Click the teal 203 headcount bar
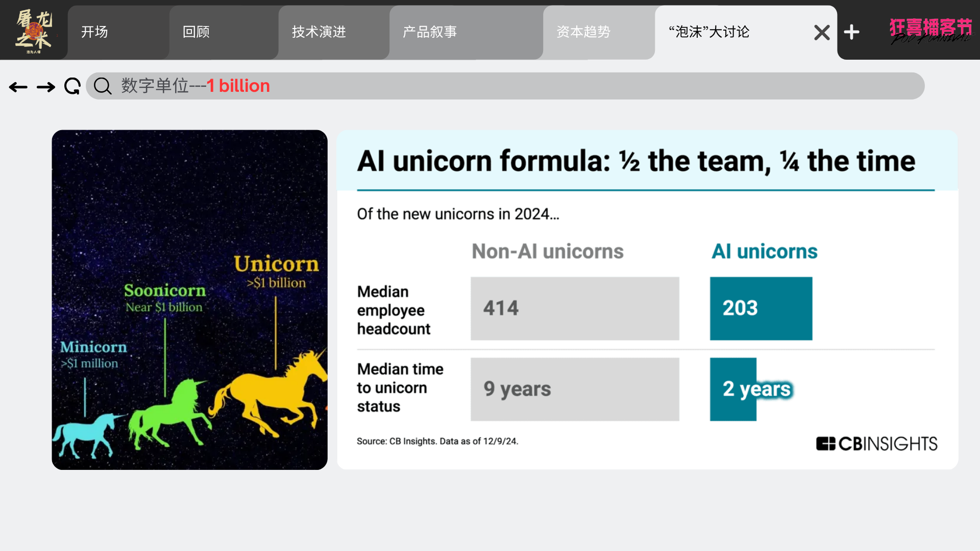980x551 pixels. [761, 308]
